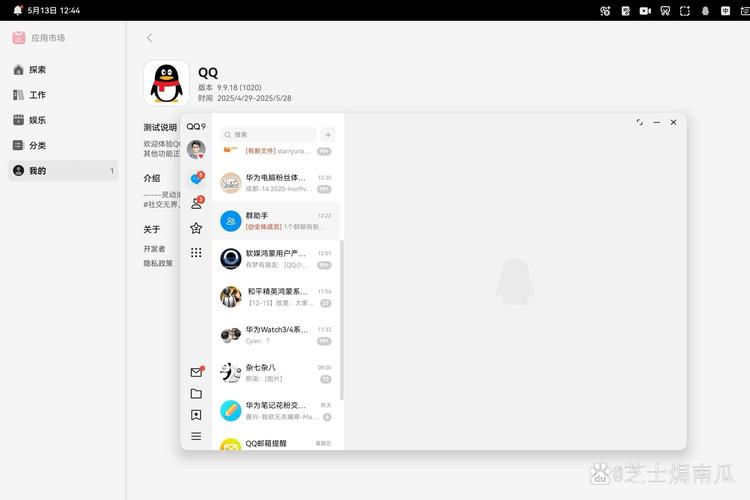Open 隐私政策 link in App Market

pyautogui.click(x=158, y=263)
